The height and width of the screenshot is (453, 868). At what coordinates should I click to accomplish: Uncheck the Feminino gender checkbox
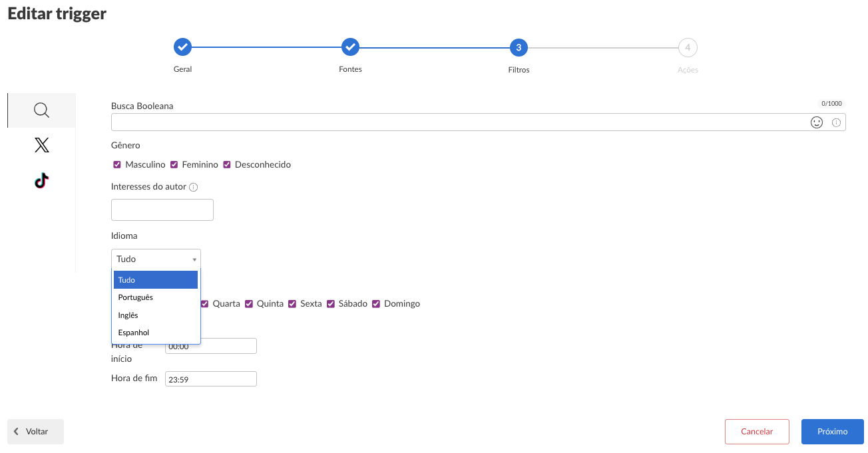(x=174, y=164)
